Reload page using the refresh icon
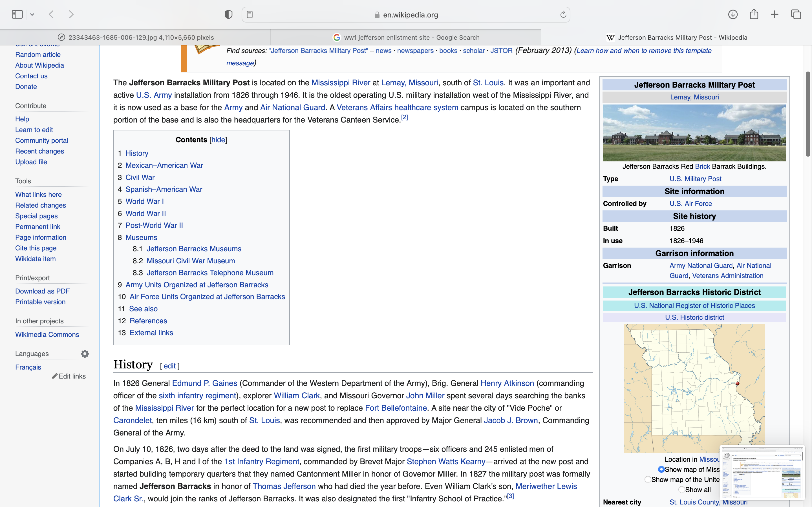This screenshot has width=812, height=507. [563, 14]
